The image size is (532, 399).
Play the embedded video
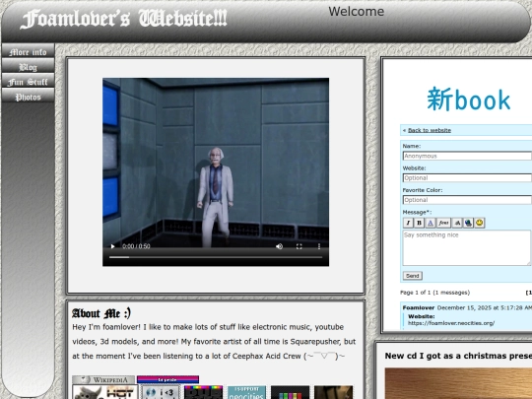coord(113,246)
